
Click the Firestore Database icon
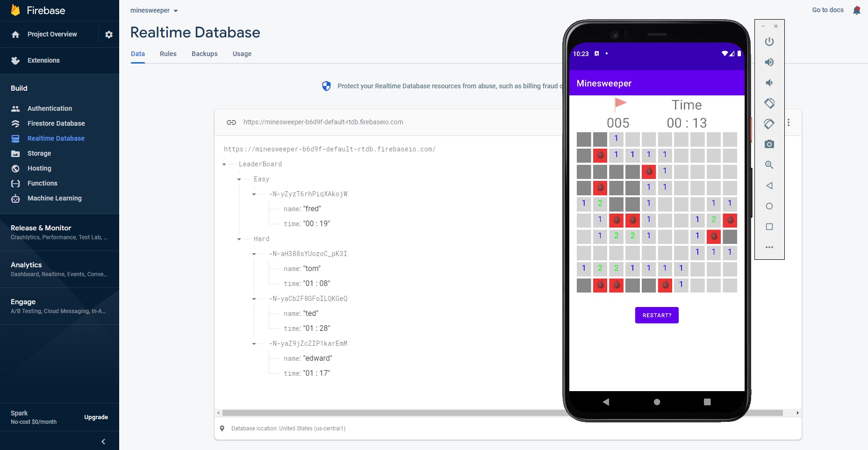pyautogui.click(x=15, y=123)
